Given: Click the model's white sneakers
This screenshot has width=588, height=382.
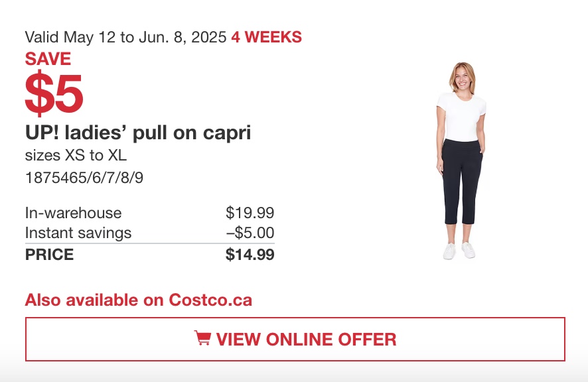Looking at the screenshot, I should (x=459, y=251).
